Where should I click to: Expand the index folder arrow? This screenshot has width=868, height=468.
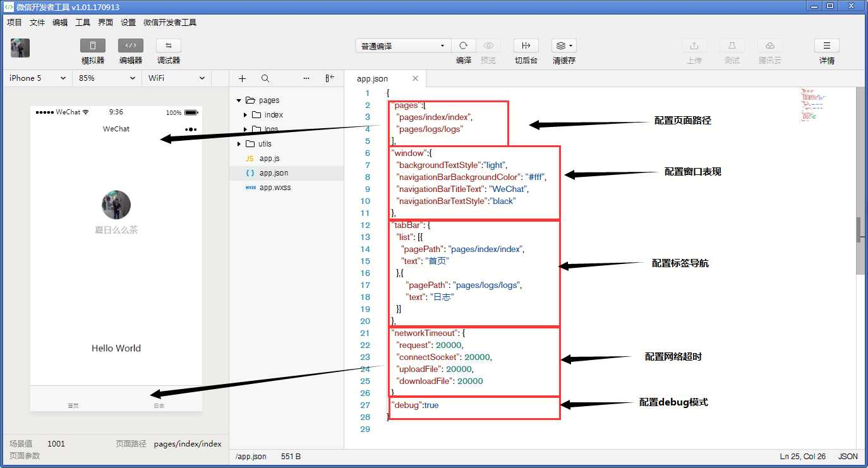[245, 115]
